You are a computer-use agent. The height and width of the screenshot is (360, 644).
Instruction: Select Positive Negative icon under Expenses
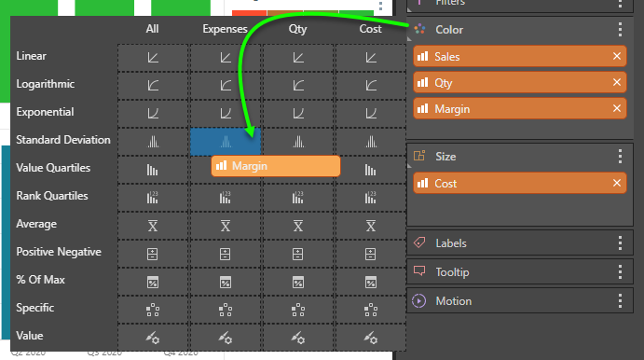tap(226, 254)
